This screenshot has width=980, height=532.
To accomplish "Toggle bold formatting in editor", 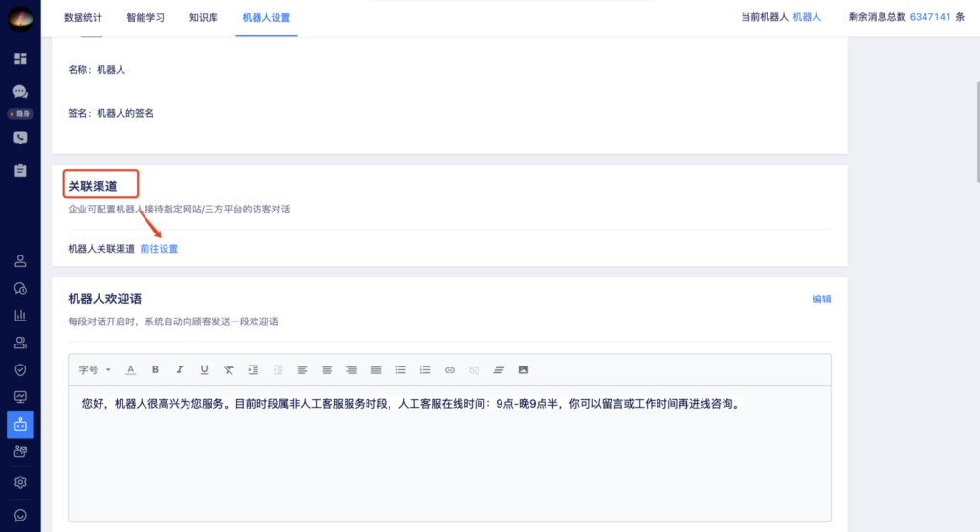I will pos(155,370).
